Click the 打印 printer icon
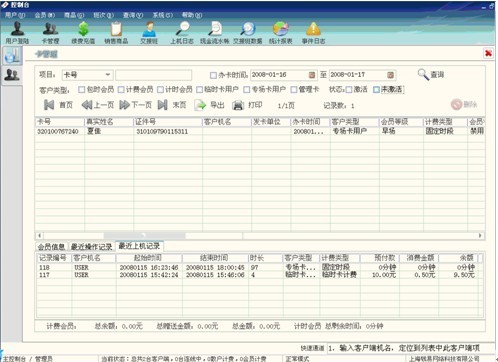The image size is (498, 362). [x=238, y=105]
